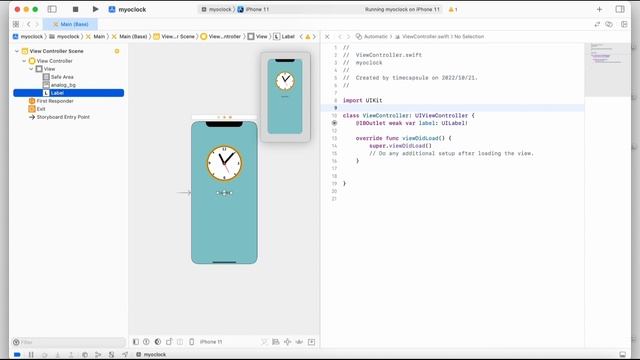Open the Automatic assistant mode menu
Viewport: 640px width, 360px height.
(x=371, y=36)
